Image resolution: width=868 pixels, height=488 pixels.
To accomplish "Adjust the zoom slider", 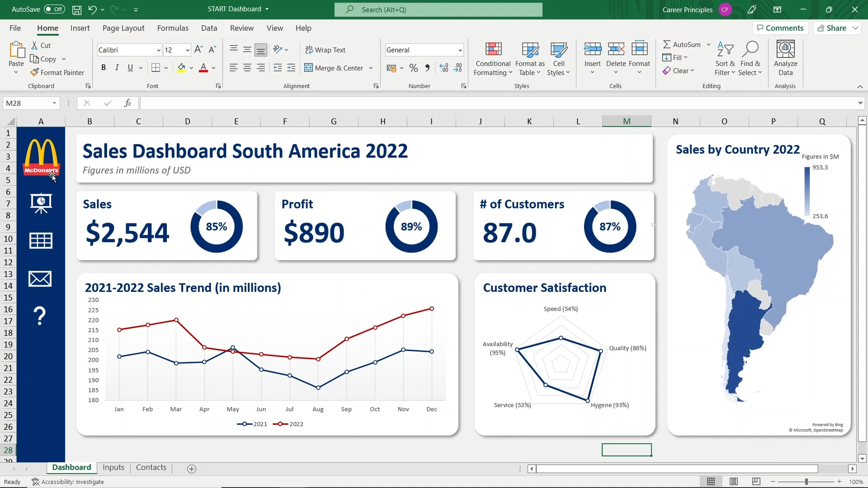I will coord(806,481).
